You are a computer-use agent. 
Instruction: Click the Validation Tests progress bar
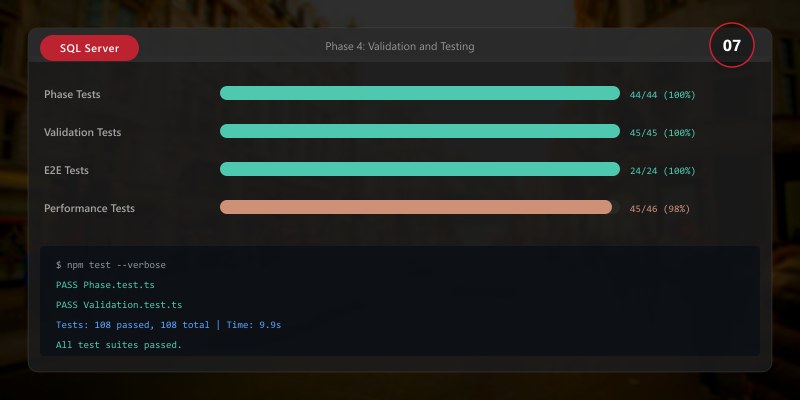click(x=420, y=131)
